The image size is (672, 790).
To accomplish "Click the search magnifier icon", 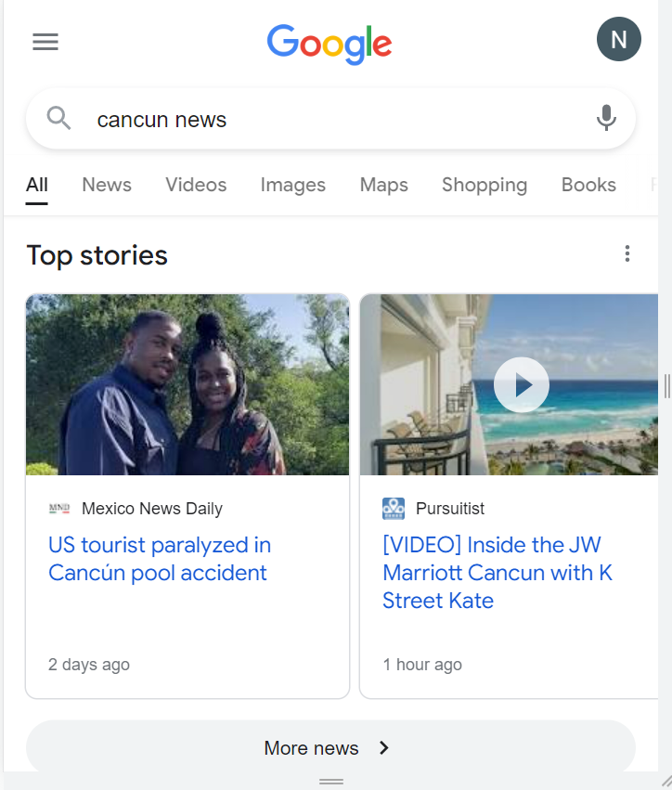I will 58,119.
